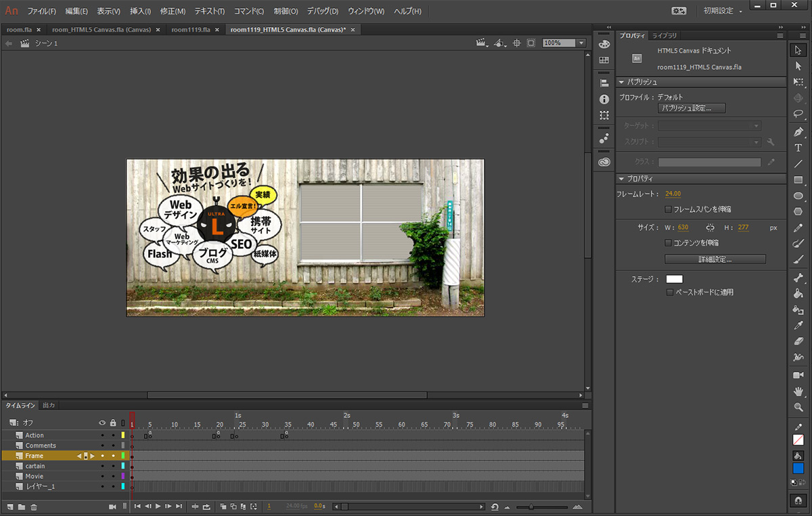Select the Ink Bottle tool
The image size is (812, 516).
[x=798, y=309]
